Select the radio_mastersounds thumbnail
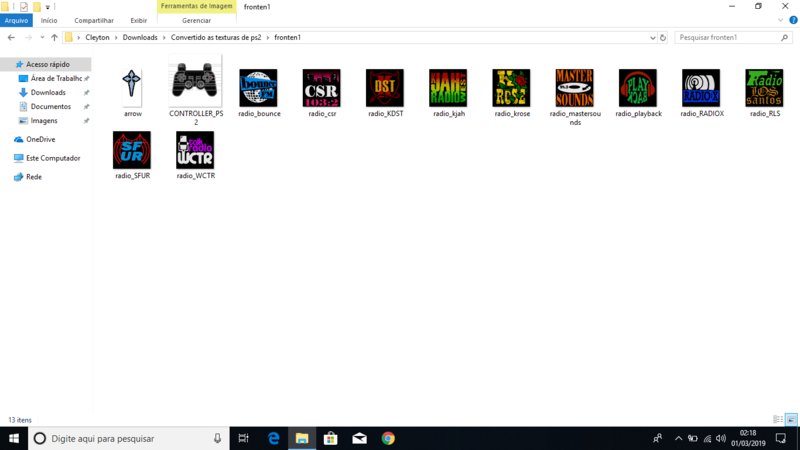Image resolution: width=800 pixels, height=450 pixels. [x=574, y=88]
